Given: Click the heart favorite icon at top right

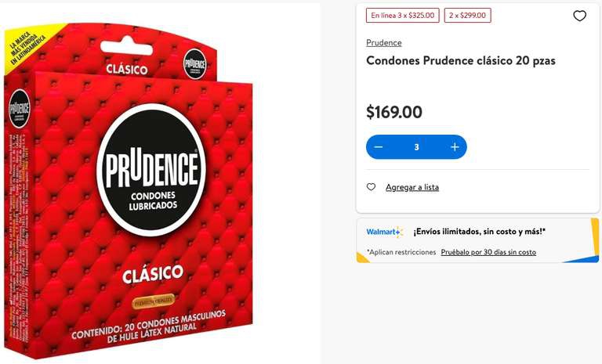Looking at the screenshot, I should pos(579,16).
